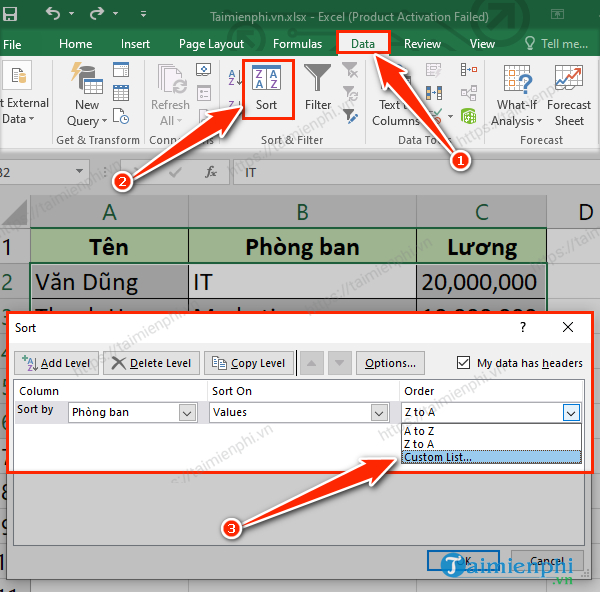
Task: Select the column B header
Action: [x=302, y=212]
